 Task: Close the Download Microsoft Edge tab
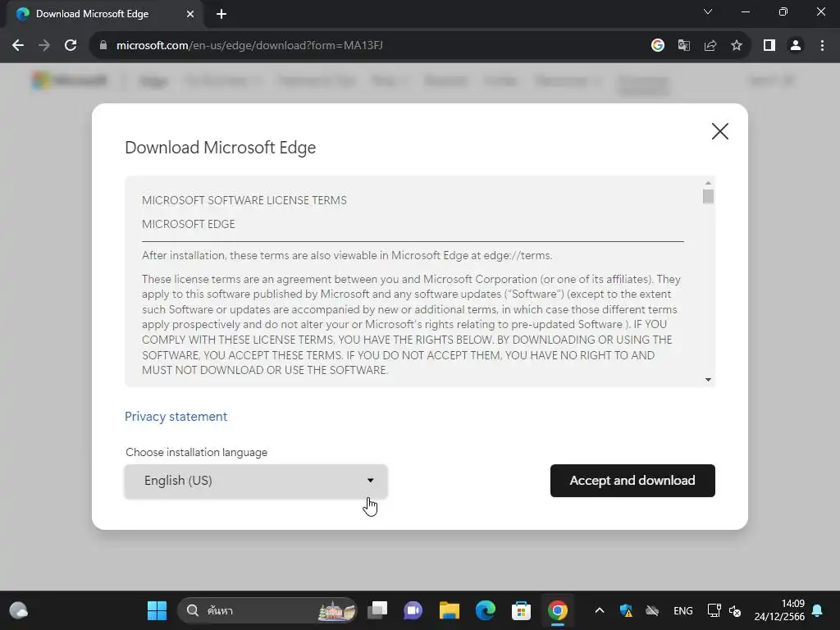tap(190, 14)
